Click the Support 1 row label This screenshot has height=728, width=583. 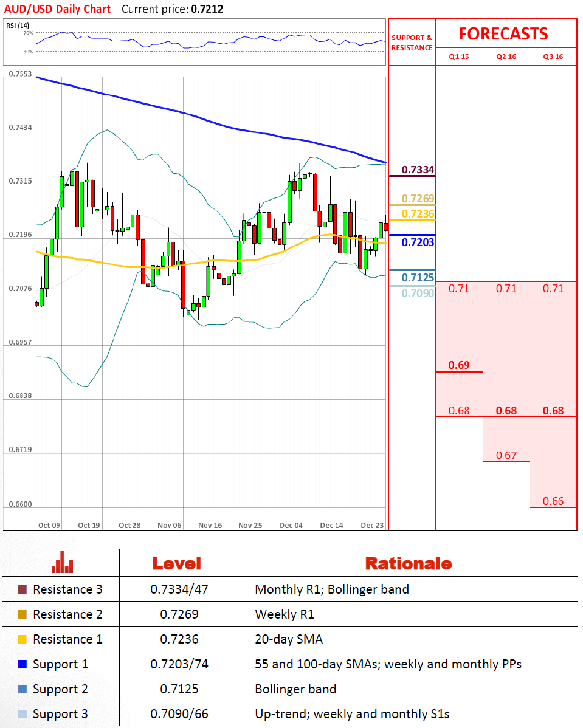point(60,664)
